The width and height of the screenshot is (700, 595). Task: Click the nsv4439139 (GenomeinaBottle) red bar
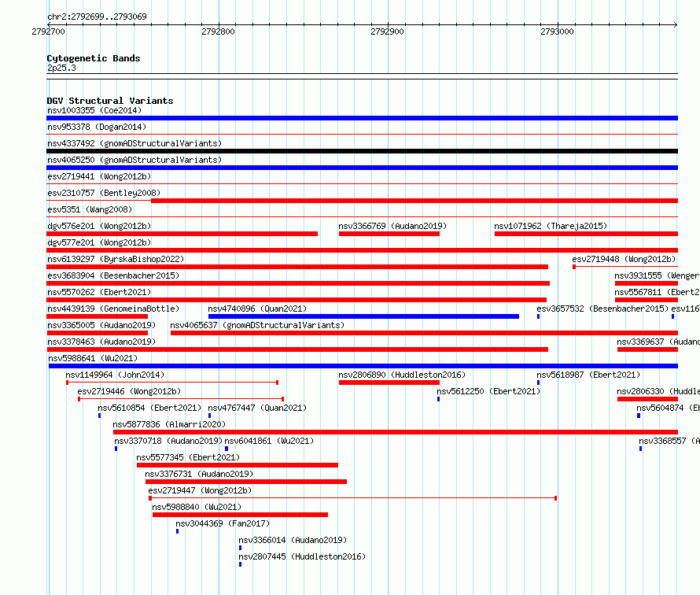click(97, 316)
